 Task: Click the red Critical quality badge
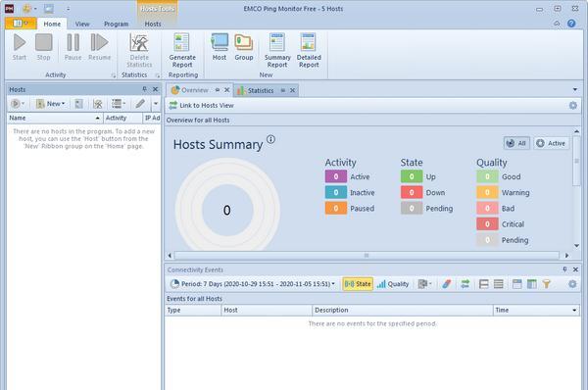tap(487, 224)
